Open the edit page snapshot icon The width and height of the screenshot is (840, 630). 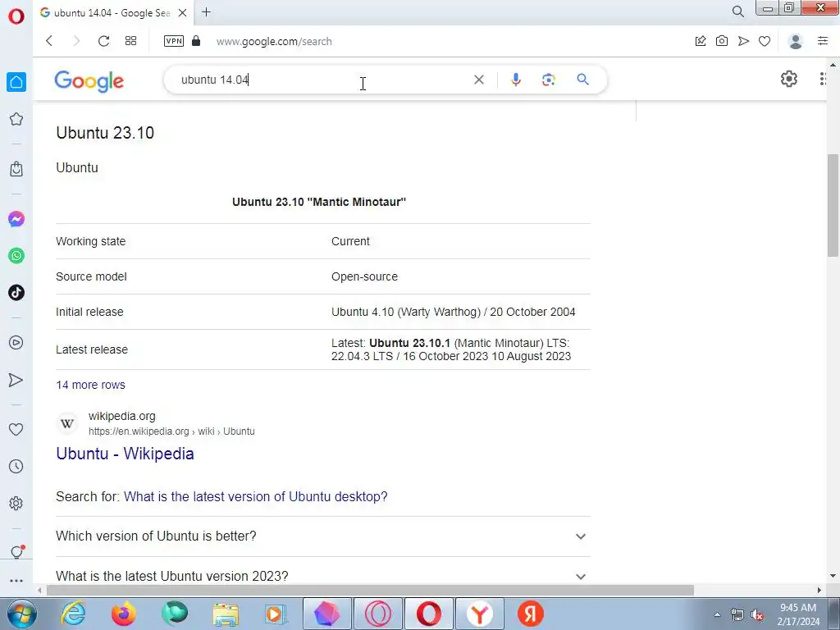click(701, 41)
